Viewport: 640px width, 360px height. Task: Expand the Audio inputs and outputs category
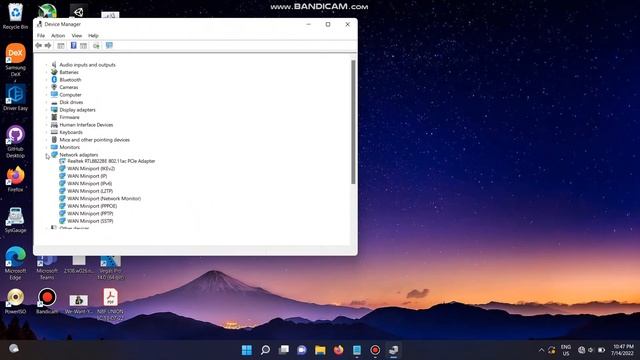click(47, 65)
